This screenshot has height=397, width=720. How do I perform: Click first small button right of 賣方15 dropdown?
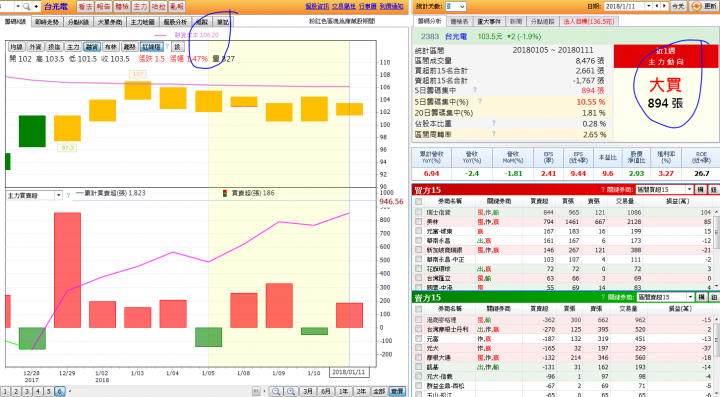(x=701, y=297)
